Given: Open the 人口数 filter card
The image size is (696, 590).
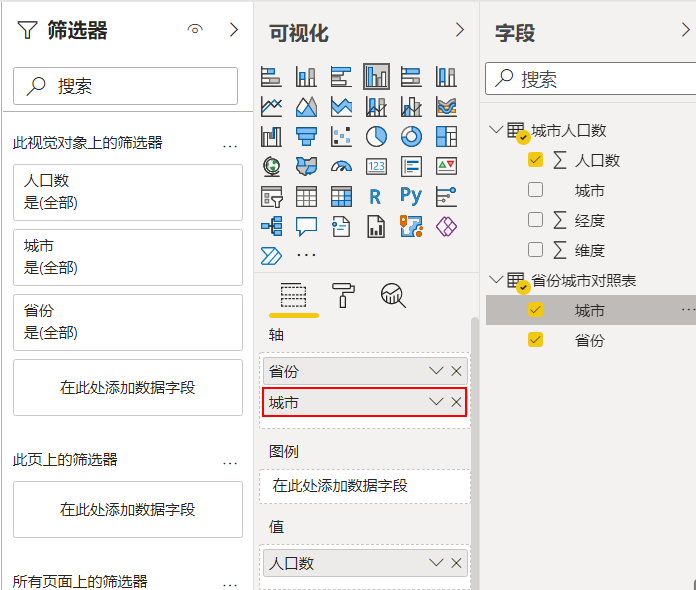Looking at the screenshot, I should coord(128,192).
